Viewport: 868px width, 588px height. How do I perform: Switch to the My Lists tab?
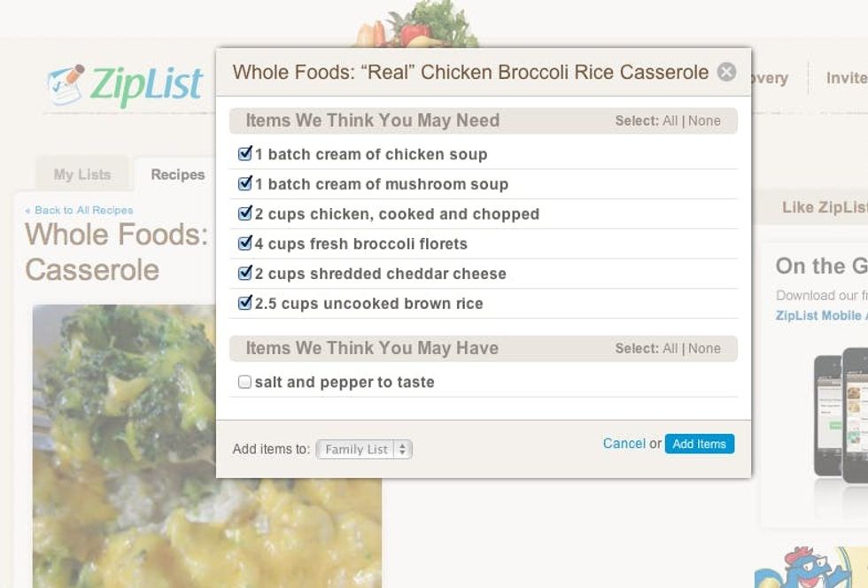click(81, 174)
